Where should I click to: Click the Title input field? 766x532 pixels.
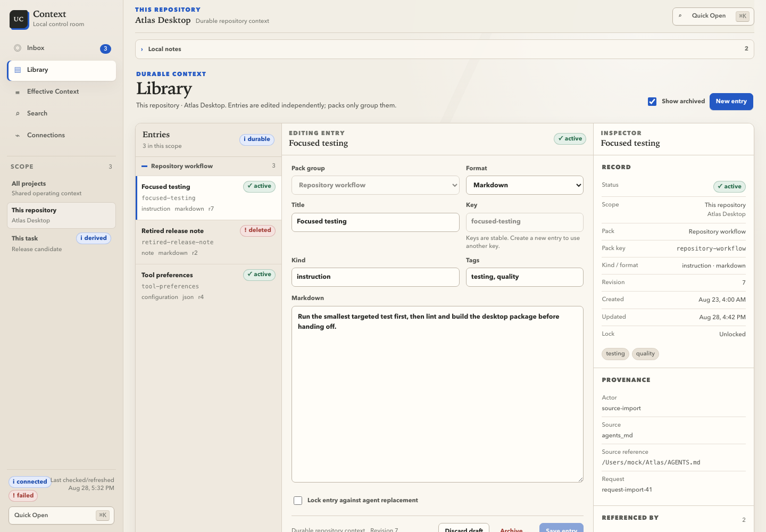pos(376,222)
